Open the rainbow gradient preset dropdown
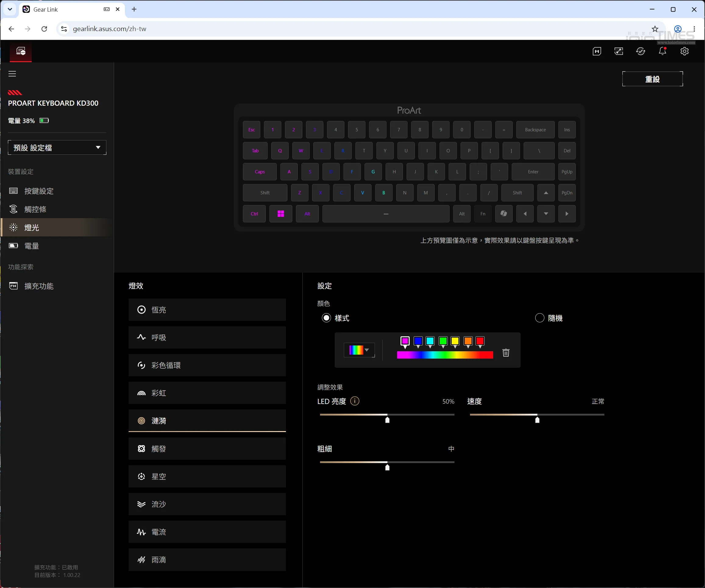The width and height of the screenshot is (705, 588). (x=359, y=350)
